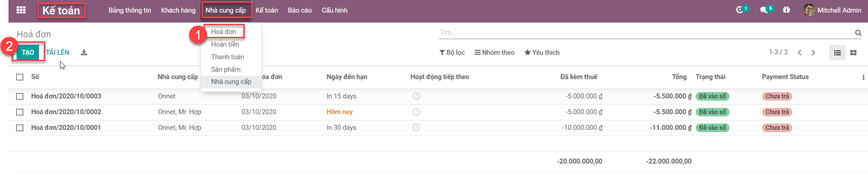Open the apps grid menu icon

tap(21, 10)
